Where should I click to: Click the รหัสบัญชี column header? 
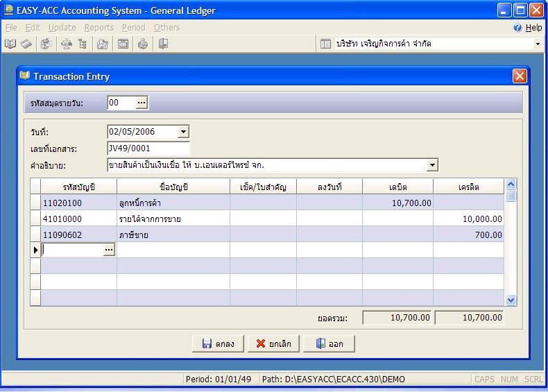(x=78, y=187)
